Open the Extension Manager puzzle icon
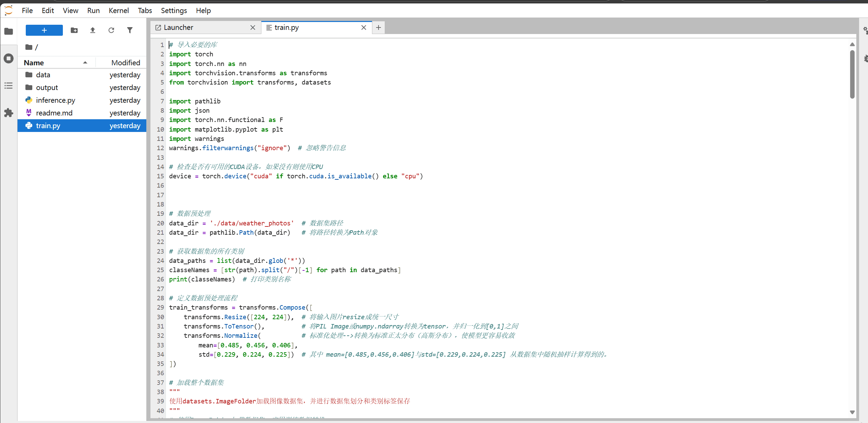The image size is (868, 423). (x=9, y=113)
